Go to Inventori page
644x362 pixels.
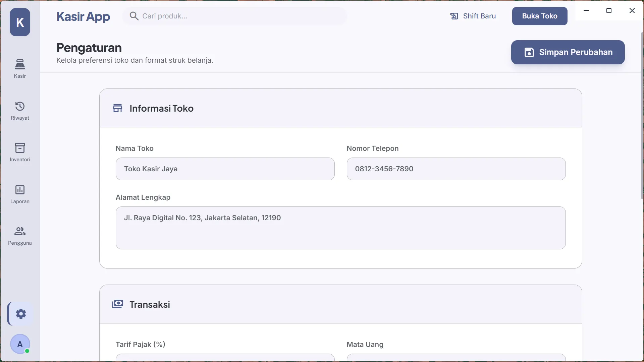click(x=20, y=152)
